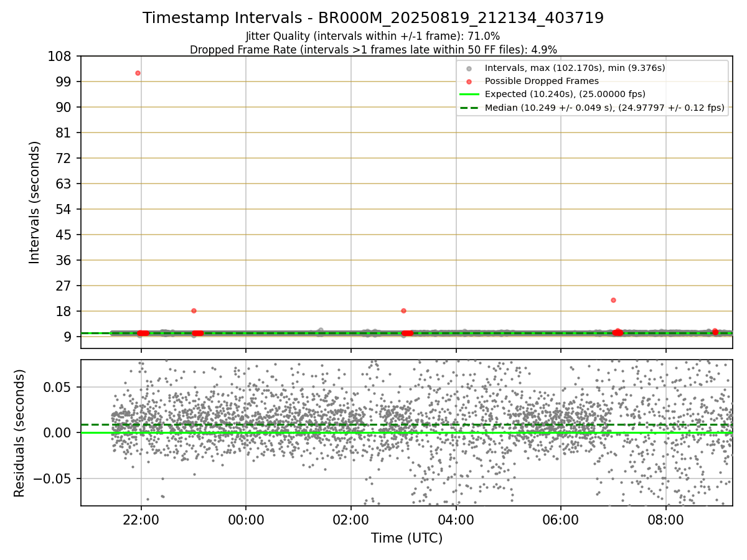Click the red dropped-frame point near 03:00 at 18 seconds
The height and width of the screenshot is (560, 747).
click(x=403, y=310)
